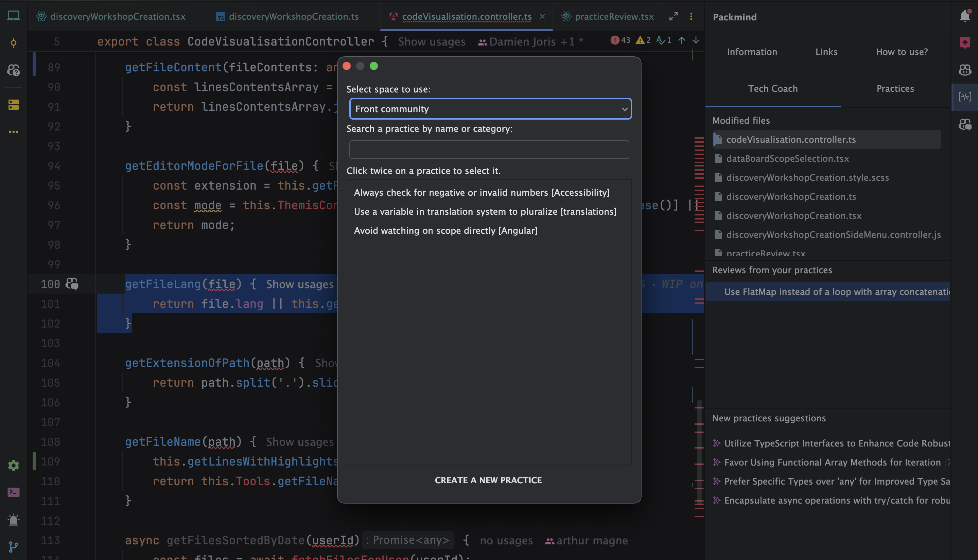Click Damien Joris +1 author annotation
The height and width of the screenshot is (560, 978).
(530, 41)
